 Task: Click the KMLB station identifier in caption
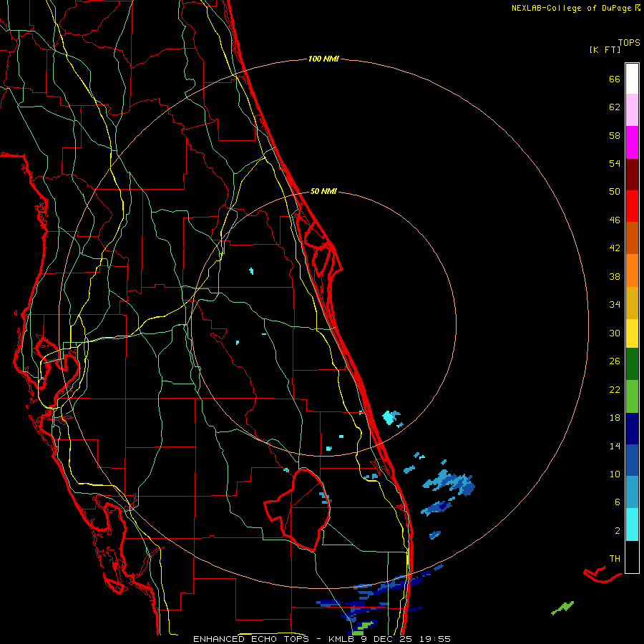[343, 639]
